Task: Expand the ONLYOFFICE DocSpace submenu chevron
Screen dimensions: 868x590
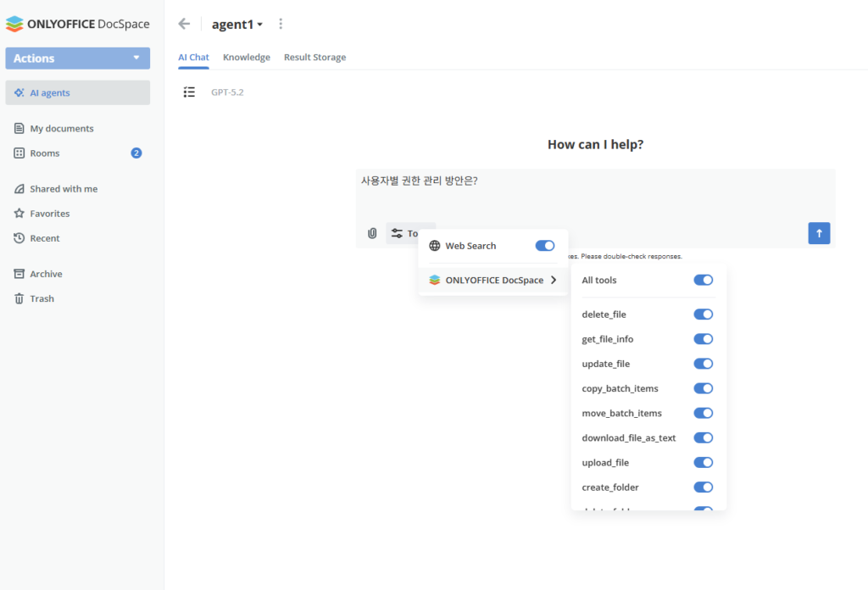Action: click(x=554, y=280)
